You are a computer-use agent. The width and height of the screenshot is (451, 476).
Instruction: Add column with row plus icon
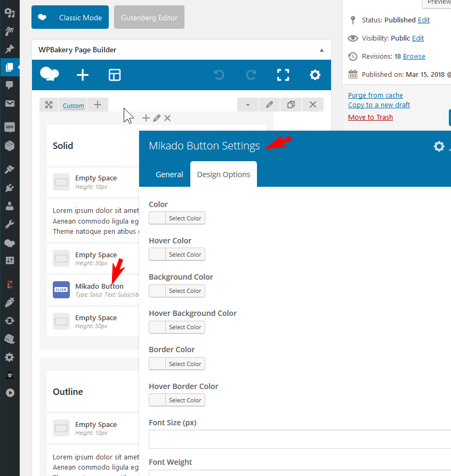[x=98, y=105]
